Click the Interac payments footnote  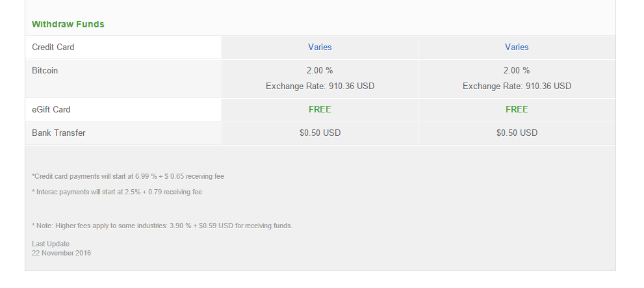click(116, 192)
